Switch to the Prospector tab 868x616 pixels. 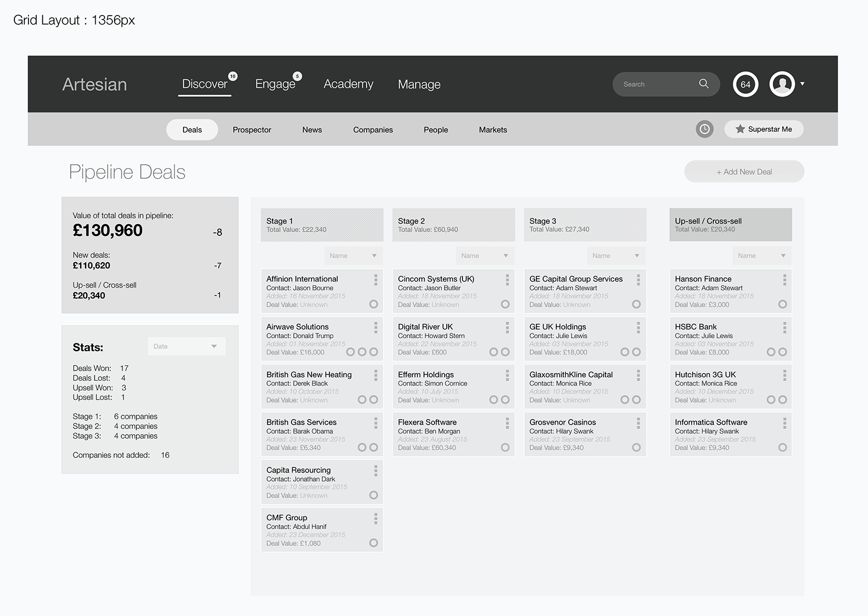(251, 130)
